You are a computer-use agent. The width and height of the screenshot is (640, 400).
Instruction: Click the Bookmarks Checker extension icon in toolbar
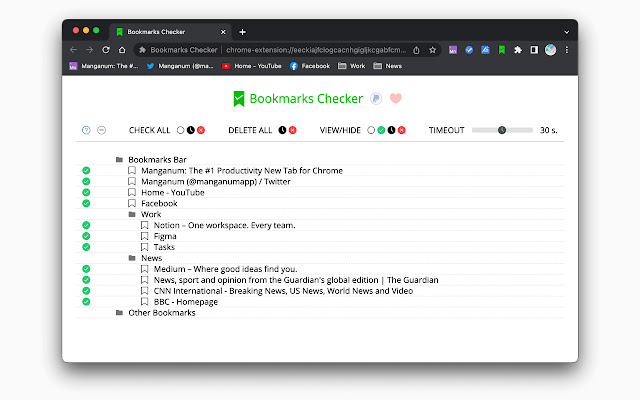502,50
